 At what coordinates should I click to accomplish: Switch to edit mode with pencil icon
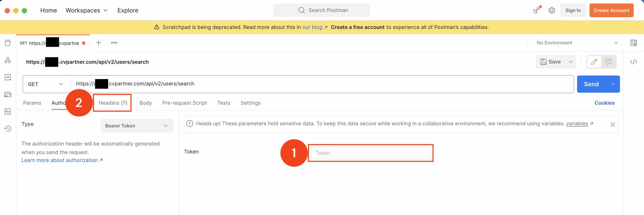coord(594,62)
